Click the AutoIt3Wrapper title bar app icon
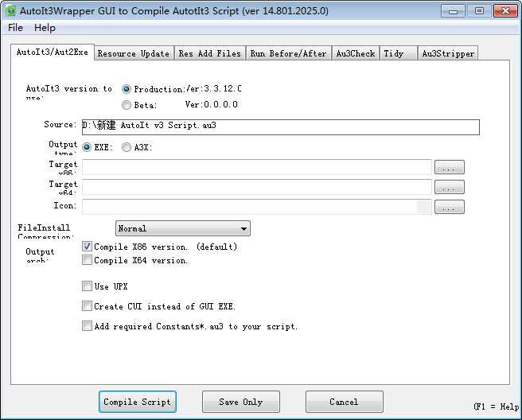Screen dimensions: 522x420 pos(10,10)
